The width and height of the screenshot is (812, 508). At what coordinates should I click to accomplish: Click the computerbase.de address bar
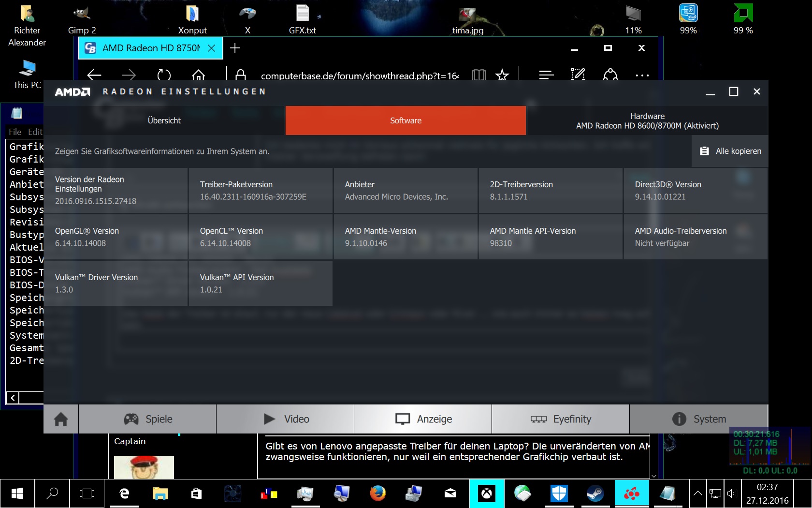[x=360, y=75]
